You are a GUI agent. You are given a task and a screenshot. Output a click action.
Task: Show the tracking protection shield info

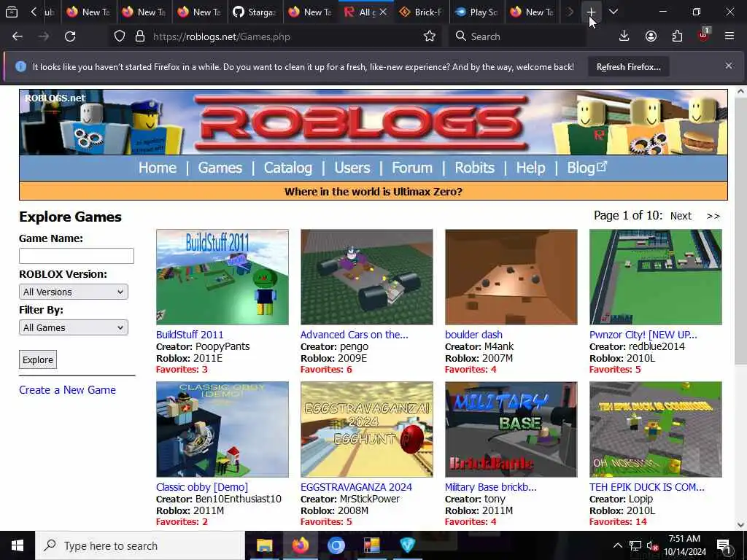click(120, 36)
